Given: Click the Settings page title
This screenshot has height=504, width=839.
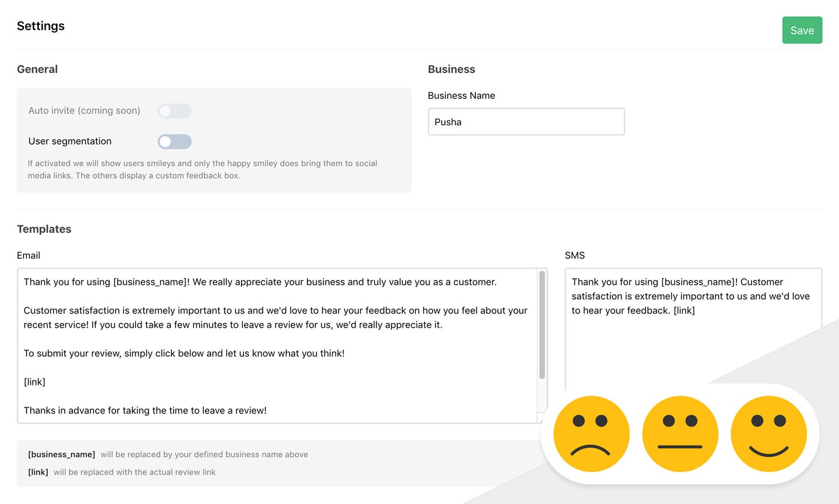Looking at the screenshot, I should pyautogui.click(x=41, y=26).
